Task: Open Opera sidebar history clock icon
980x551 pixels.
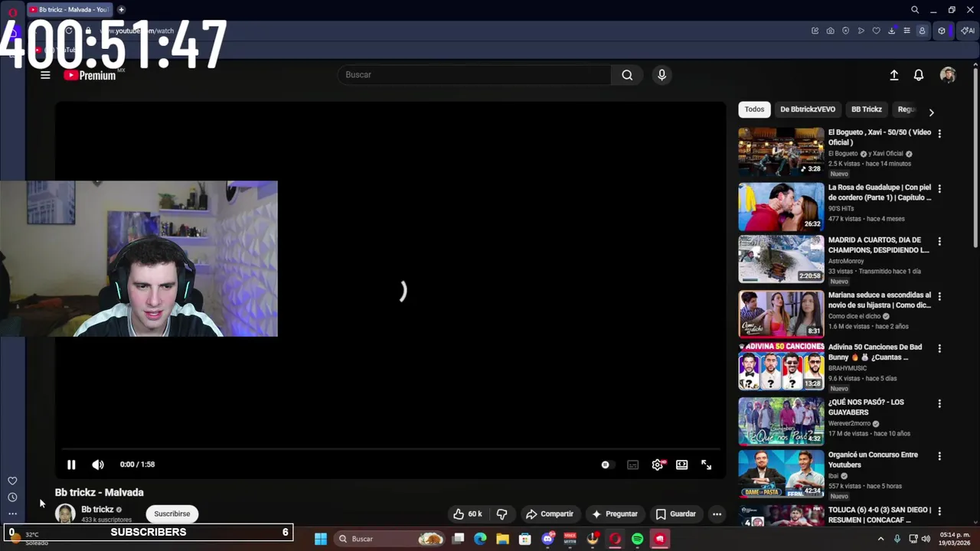Action: click(12, 497)
